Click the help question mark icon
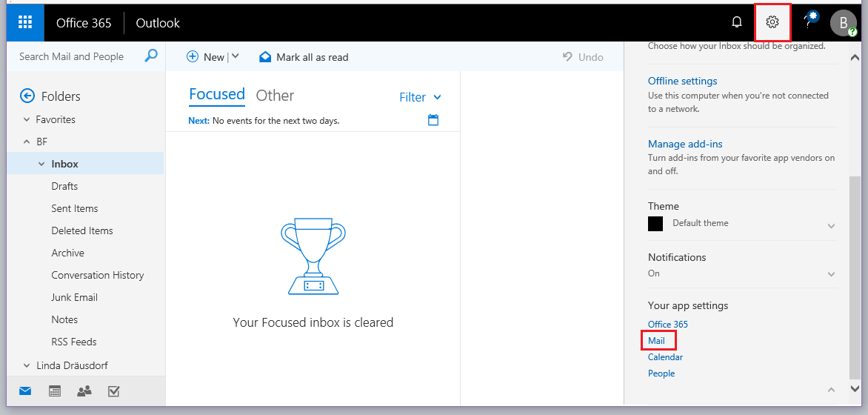The width and height of the screenshot is (868, 415). coord(808,23)
